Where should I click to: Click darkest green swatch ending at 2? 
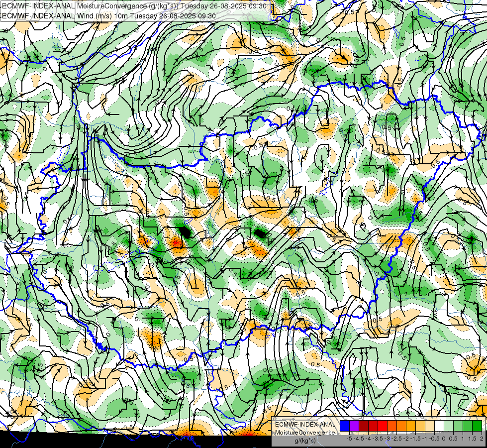click(477, 426)
